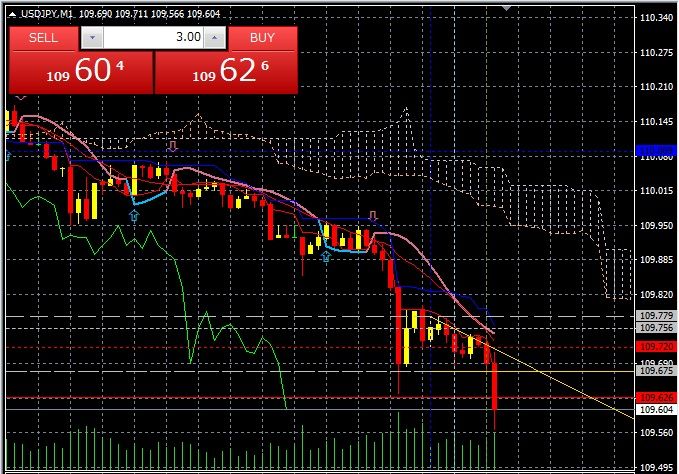Click the gray chart shift triangle marker
This screenshot has height=474, width=679.
(x=506, y=8)
